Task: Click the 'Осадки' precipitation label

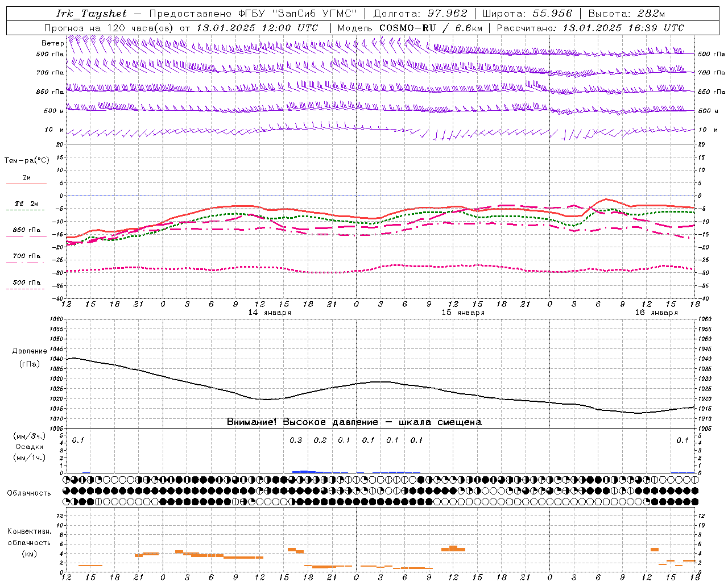Action: point(30,447)
